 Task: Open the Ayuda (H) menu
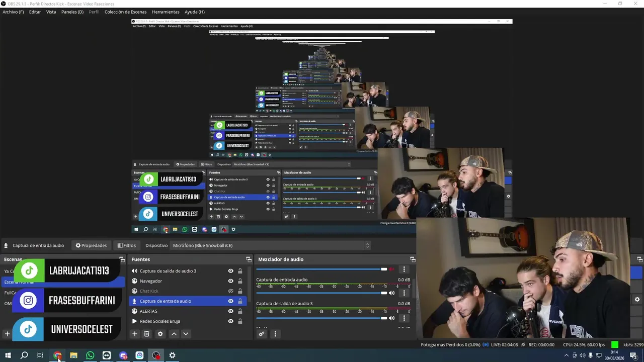pos(194,12)
